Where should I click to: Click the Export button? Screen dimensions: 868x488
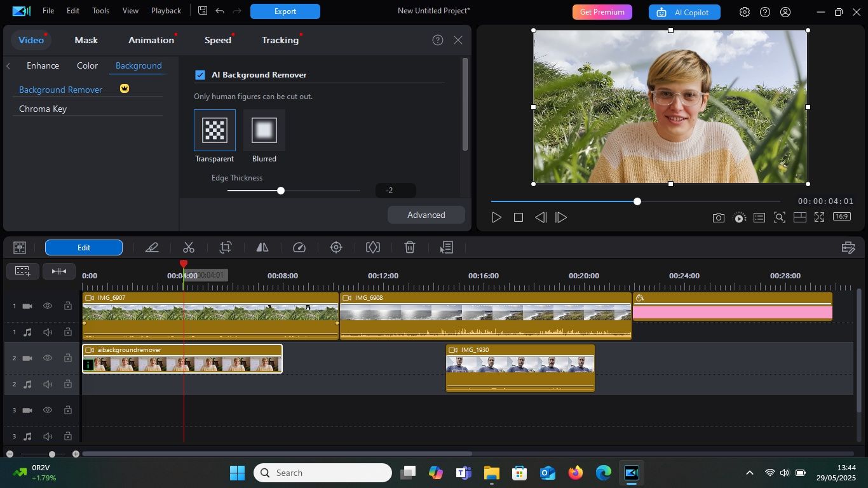(284, 11)
